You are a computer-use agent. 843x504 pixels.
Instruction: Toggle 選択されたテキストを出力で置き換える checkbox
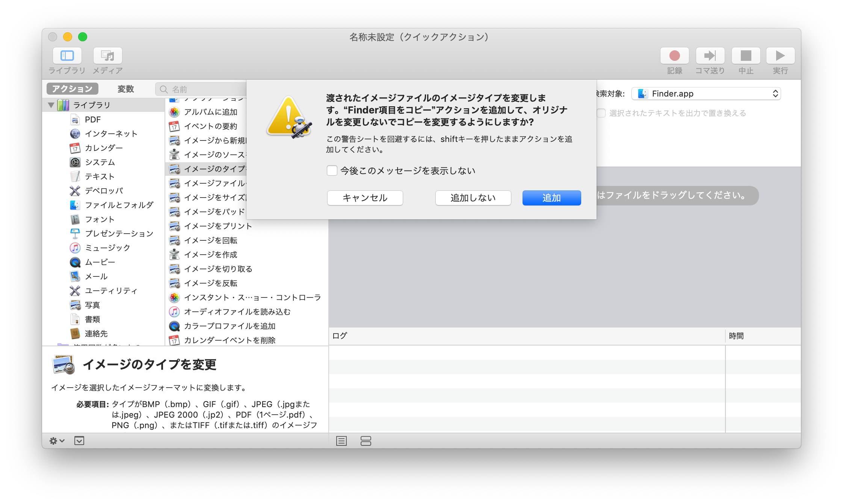[601, 113]
